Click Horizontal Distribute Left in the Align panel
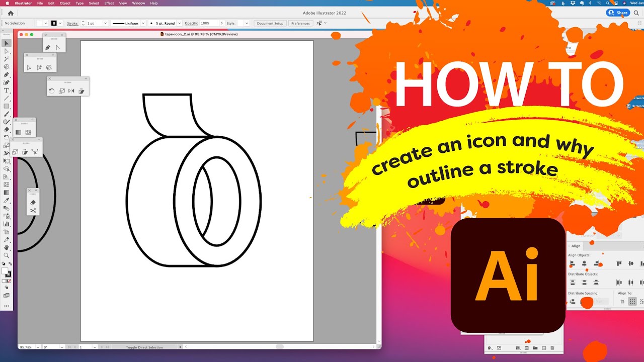The width and height of the screenshot is (644, 362). click(x=619, y=282)
